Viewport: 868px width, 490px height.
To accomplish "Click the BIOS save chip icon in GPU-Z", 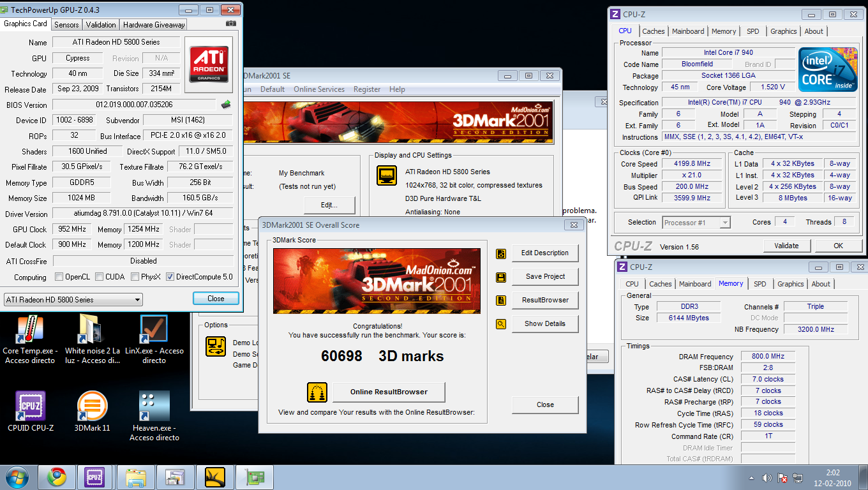I will 226,105.
